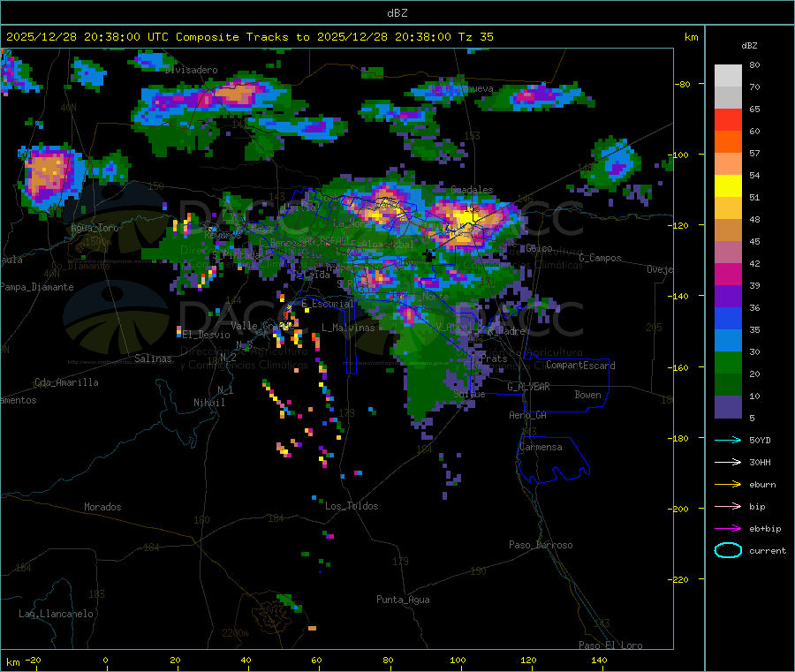Click the orange storm cell west of Agua_Toro
This screenshot has width=795, height=672.
click(x=47, y=173)
